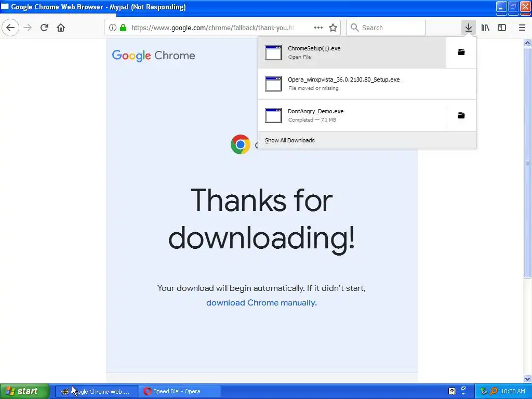Select DontAngry_Demo.exe download entry
532x399 pixels.
tap(352, 115)
